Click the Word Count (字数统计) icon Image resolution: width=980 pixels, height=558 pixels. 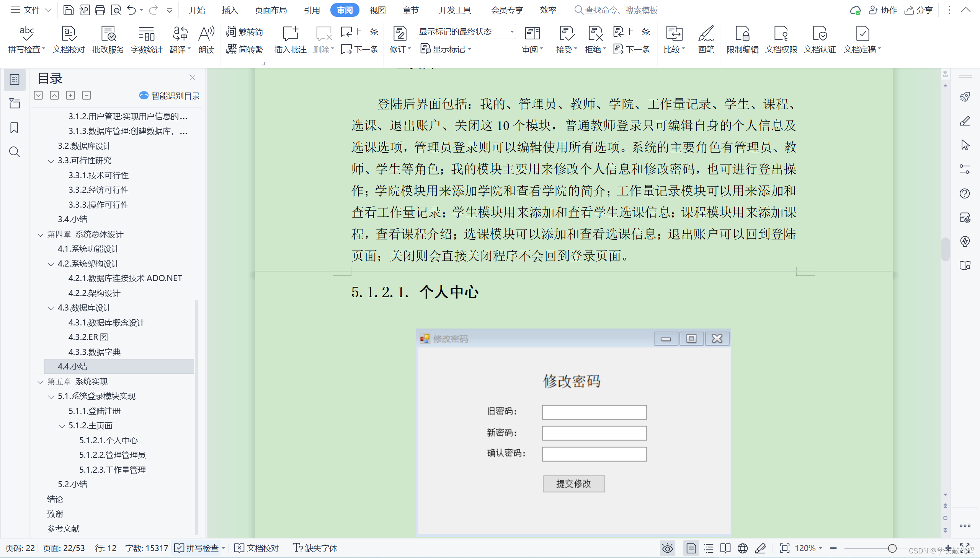[147, 39]
